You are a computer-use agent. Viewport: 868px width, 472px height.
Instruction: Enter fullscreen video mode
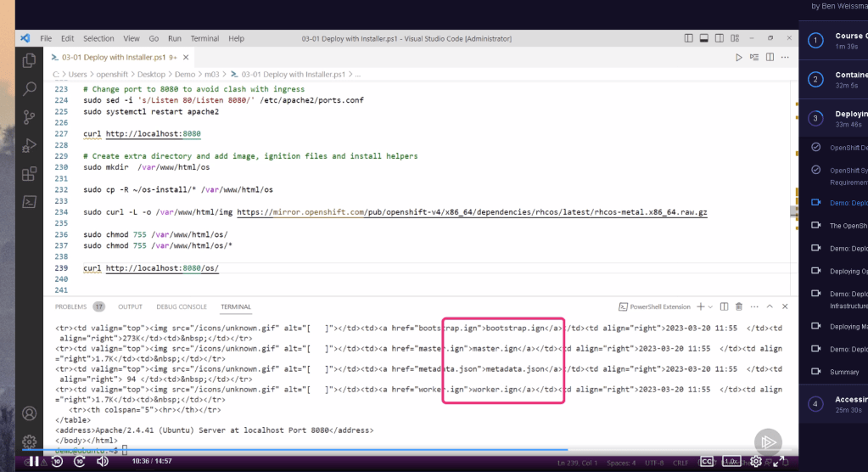coord(778,462)
